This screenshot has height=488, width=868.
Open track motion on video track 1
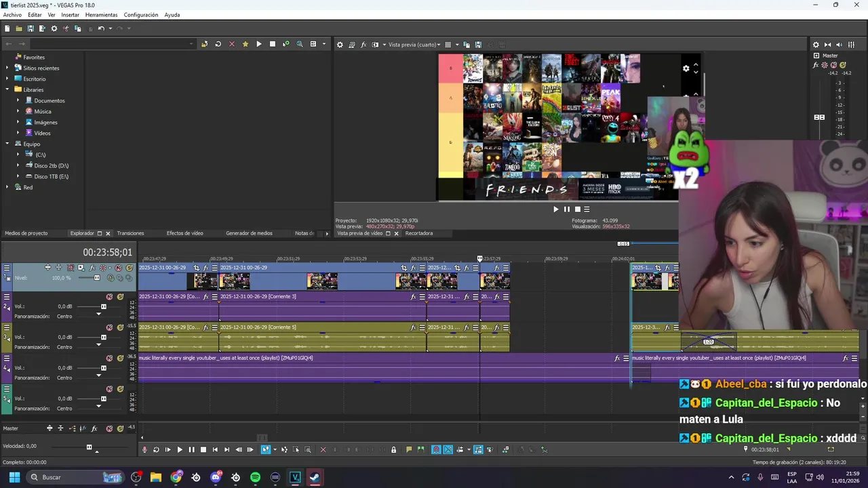click(80, 268)
